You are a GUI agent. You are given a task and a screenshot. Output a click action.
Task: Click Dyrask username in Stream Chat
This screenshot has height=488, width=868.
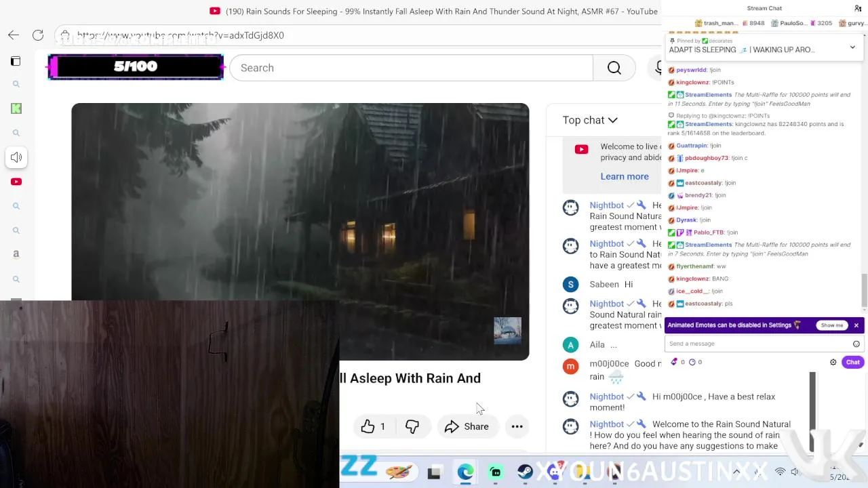pos(686,220)
